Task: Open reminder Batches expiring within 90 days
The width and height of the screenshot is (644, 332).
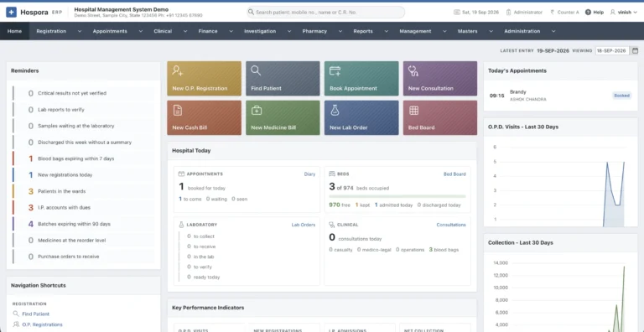Action: tap(84, 224)
